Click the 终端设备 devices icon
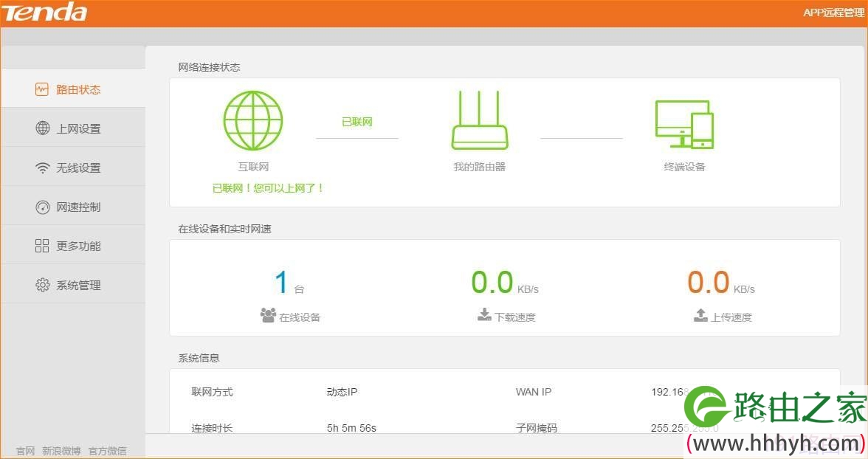This screenshot has height=459, width=868. click(x=684, y=124)
